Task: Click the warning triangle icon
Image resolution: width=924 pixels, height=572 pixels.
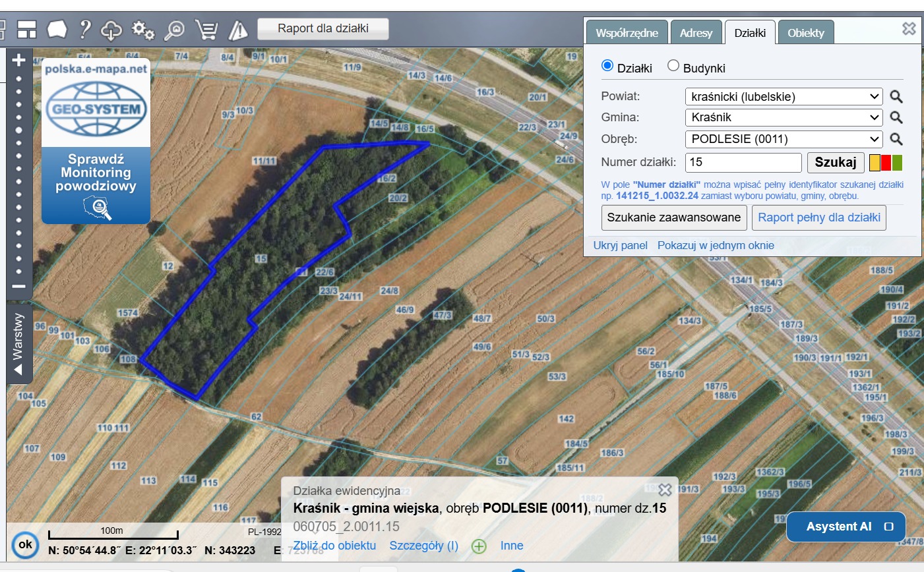Action: [x=237, y=30]
